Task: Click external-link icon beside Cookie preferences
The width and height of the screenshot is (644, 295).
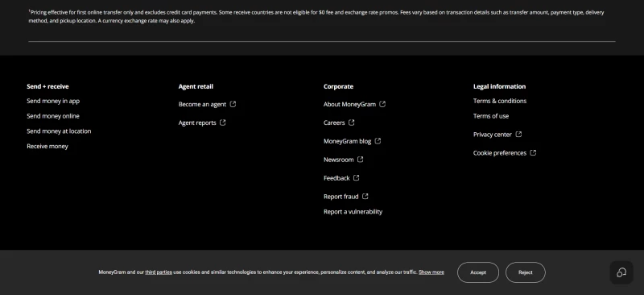Action: 533,152
